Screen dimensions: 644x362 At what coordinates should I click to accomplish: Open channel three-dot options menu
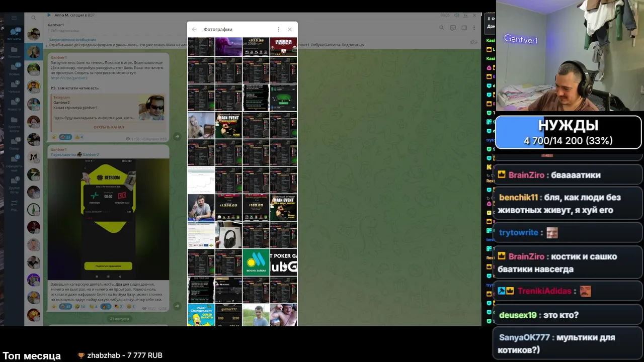474,28
